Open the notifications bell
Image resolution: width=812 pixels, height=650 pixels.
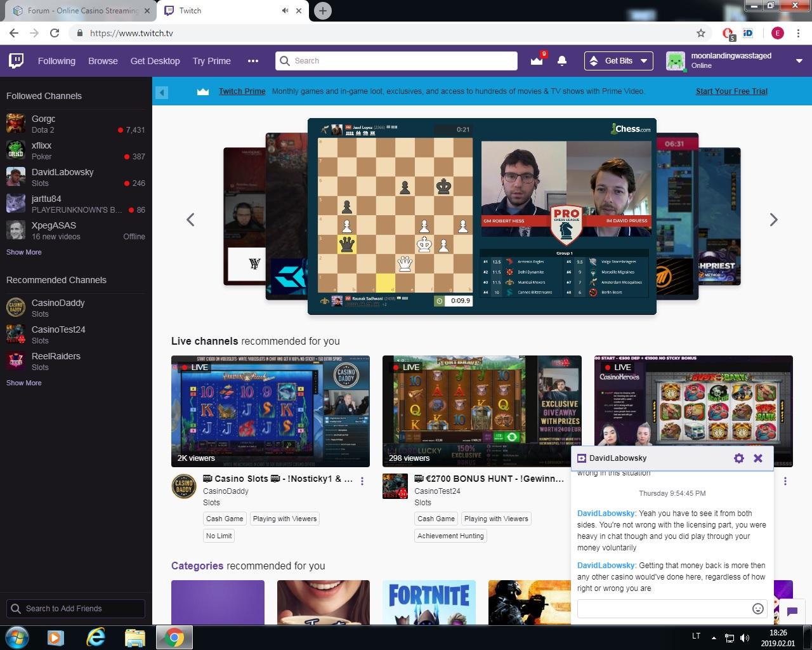click(562, 61)
